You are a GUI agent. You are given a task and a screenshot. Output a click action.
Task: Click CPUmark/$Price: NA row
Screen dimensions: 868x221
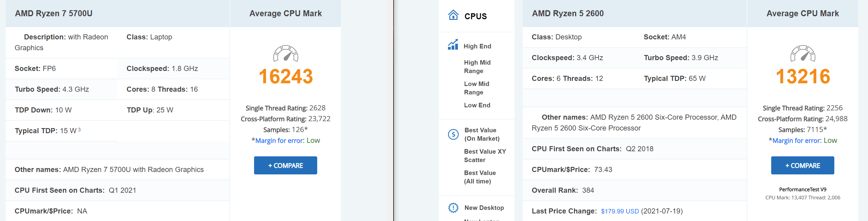(x=118, y=211)
